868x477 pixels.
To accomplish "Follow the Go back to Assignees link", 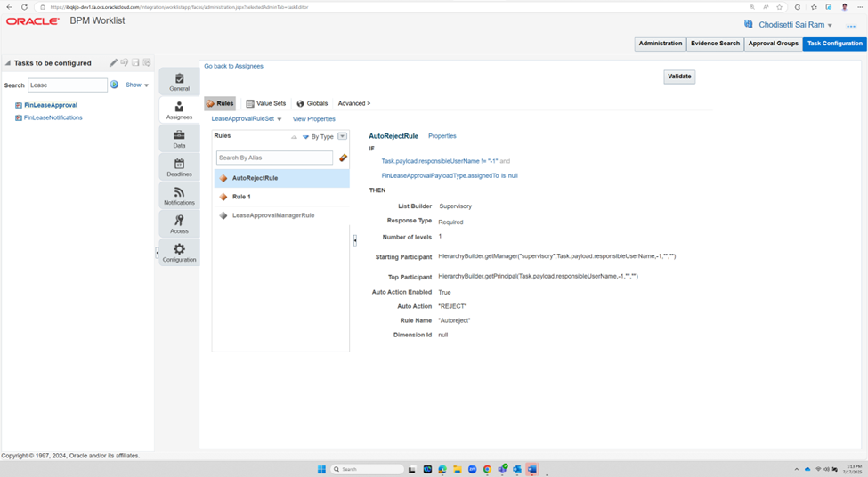I will [233, 66].
